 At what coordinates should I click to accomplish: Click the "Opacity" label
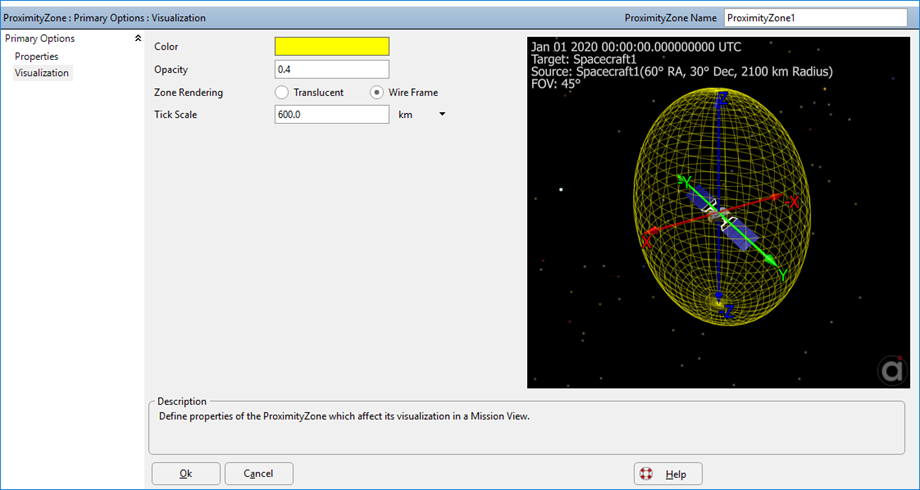[x=171, y=69]
